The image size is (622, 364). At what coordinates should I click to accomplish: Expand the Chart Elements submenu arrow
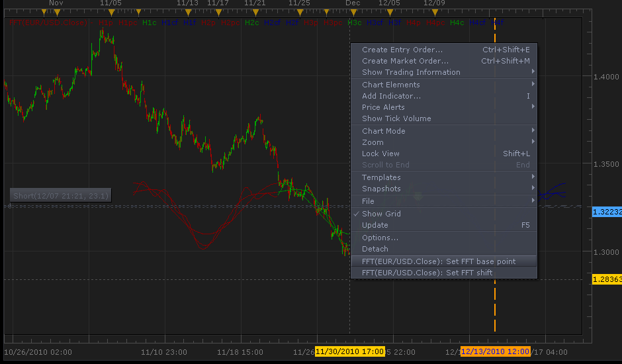click(x=533, y=84)
